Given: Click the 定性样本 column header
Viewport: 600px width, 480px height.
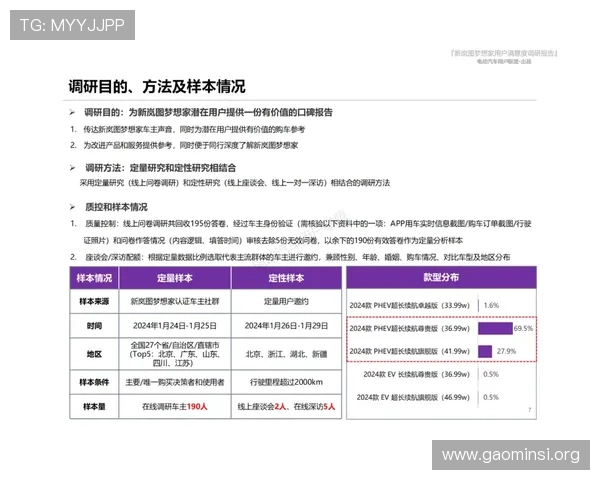Looking at the screenshot, I should pos(286,278).
